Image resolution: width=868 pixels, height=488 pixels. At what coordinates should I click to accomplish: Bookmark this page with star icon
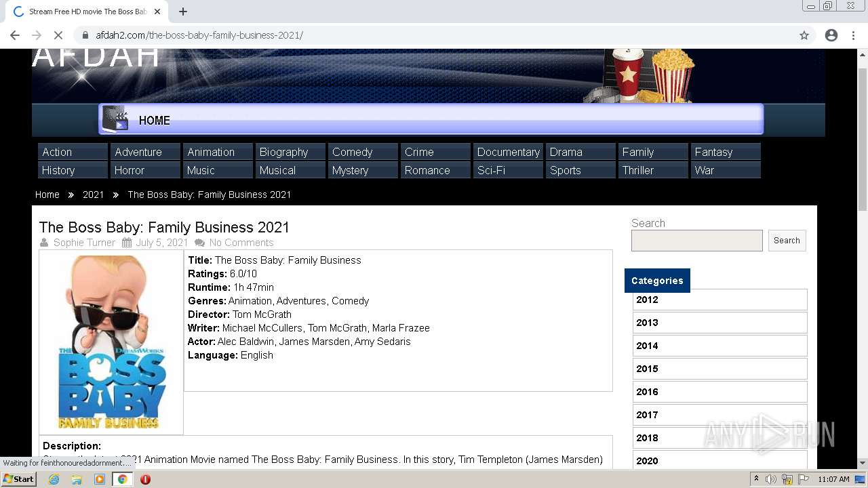[x=804, y=35]
